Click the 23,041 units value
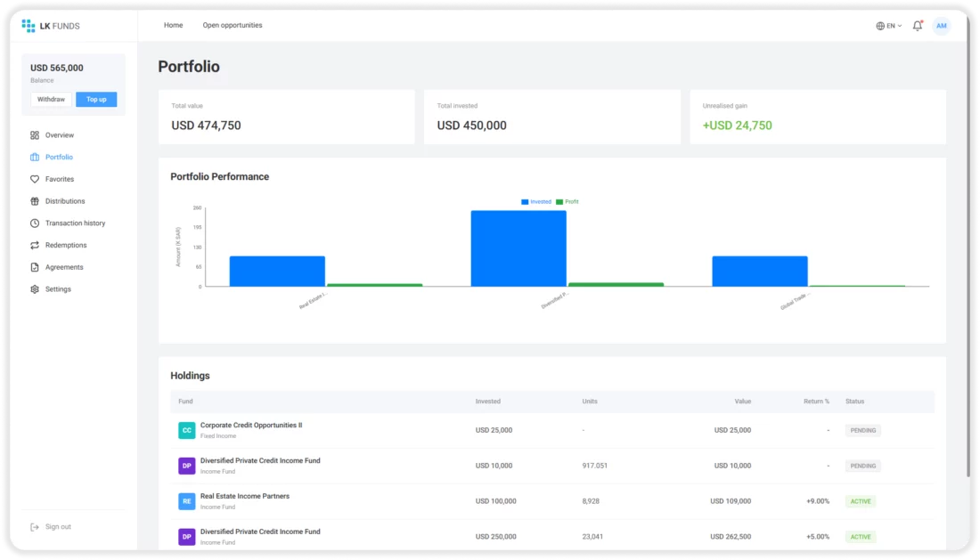980x560 pixels. tap(592, 537)
